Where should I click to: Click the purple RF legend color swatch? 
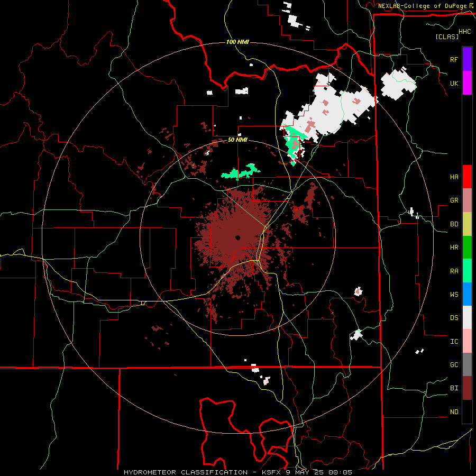tap(467, 59)
